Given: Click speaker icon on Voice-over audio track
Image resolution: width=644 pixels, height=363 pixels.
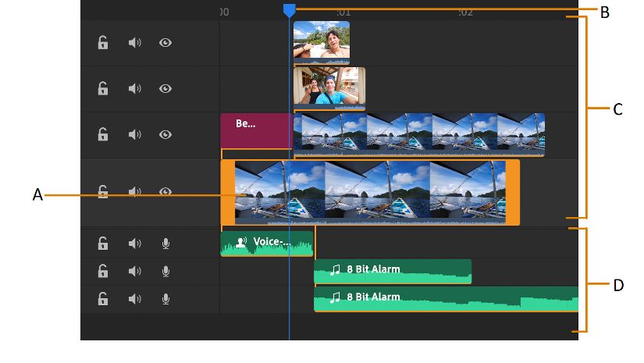Looking at the screenshot, I should click(x=135, y=244).
